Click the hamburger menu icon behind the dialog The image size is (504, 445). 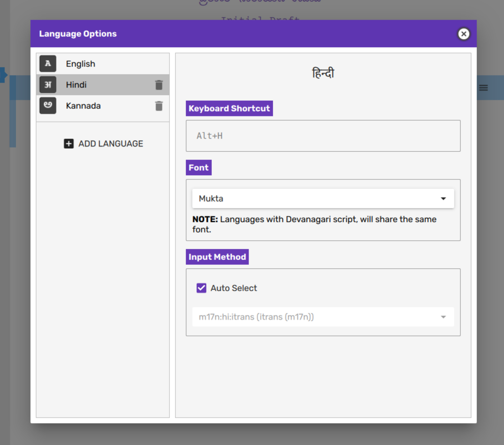tap(483, 88)
